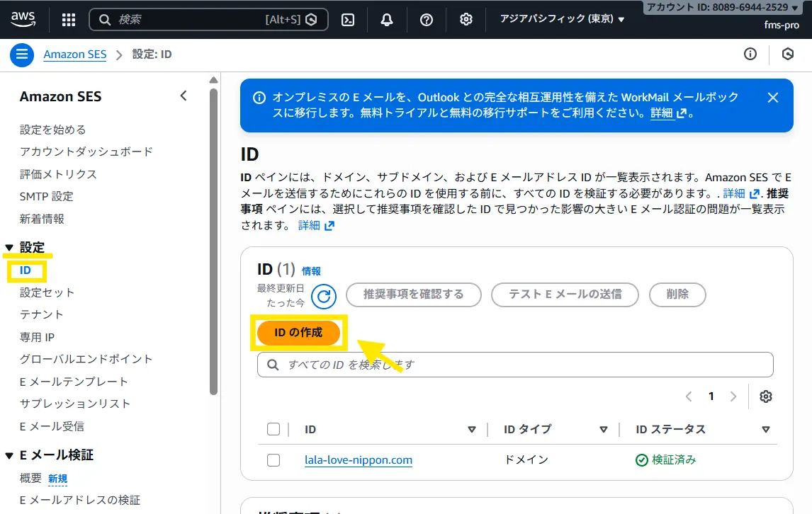Open table preferences gear icon
Screen dimensions: 812x514
click(765, 396)
